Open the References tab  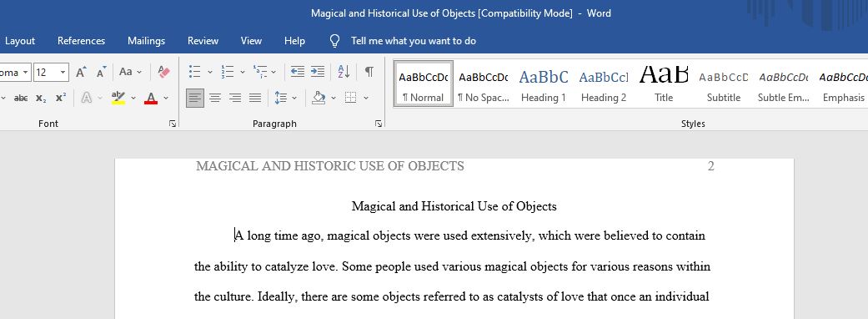pos(82,41)
